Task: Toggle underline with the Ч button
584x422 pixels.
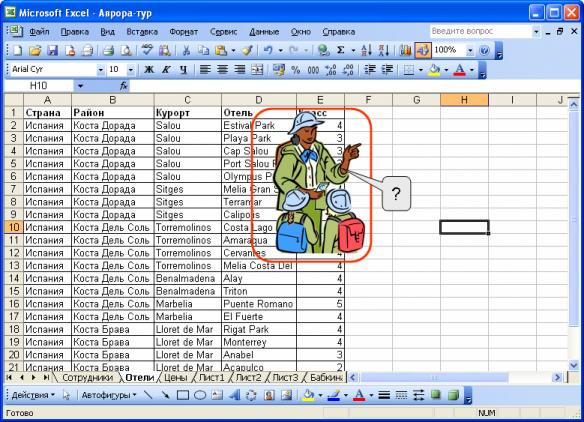Action: (x=183, y=70)
